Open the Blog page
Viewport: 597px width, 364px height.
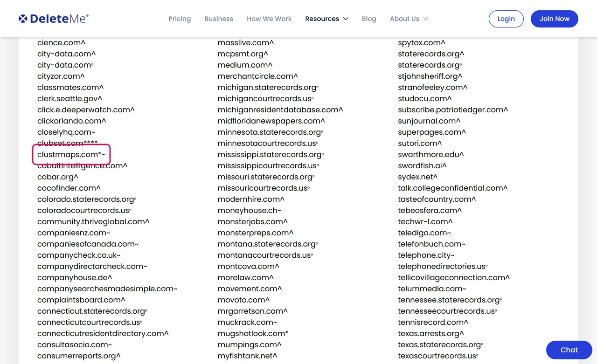tap(369, 19)
